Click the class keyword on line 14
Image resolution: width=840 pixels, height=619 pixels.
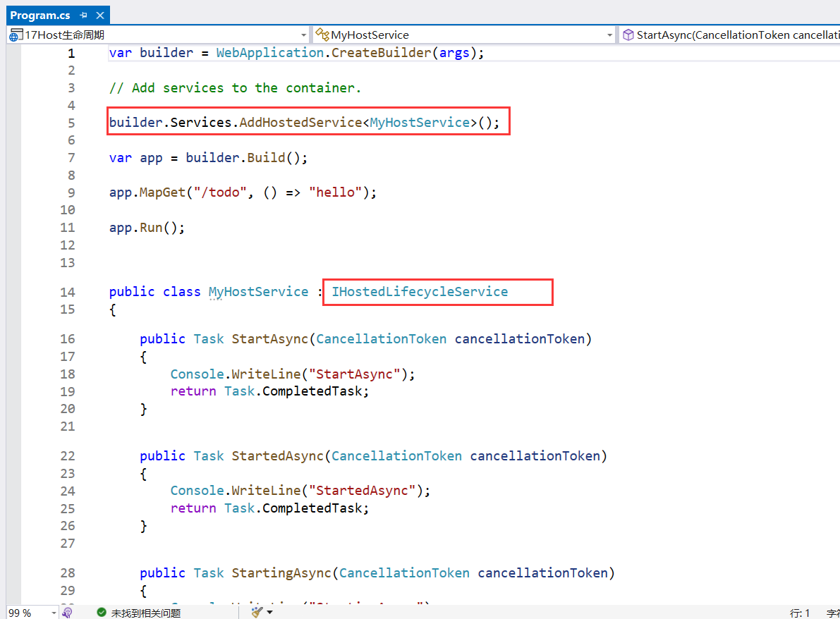pos(181,292)
